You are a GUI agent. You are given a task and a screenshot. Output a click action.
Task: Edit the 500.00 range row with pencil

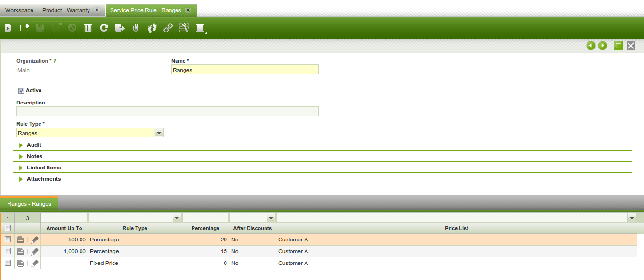click(35, 240)
